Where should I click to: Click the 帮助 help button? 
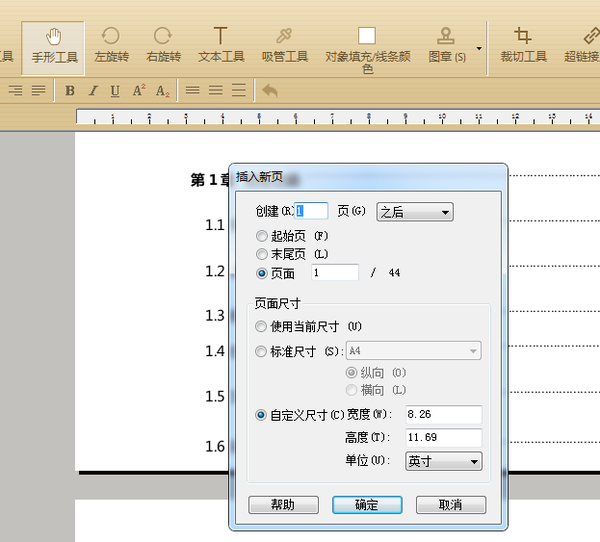coord(283,505)
